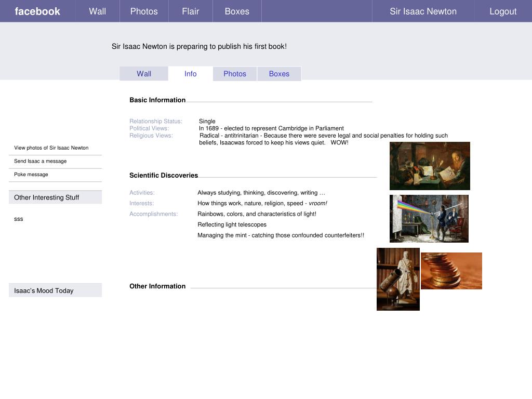Screen dimensions: 532x399
Task: Click 'Always studying, thinking, discovering, writing' text
Action: [x=261, y=193]
